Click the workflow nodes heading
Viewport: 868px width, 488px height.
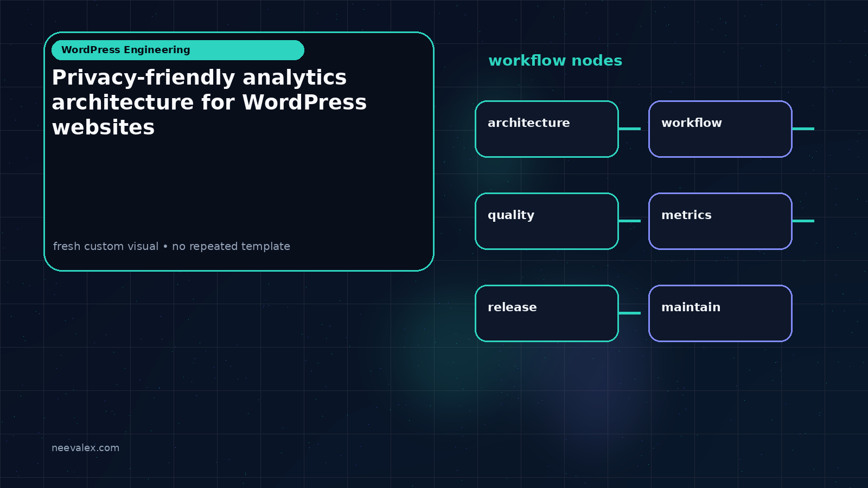point(555,61)
